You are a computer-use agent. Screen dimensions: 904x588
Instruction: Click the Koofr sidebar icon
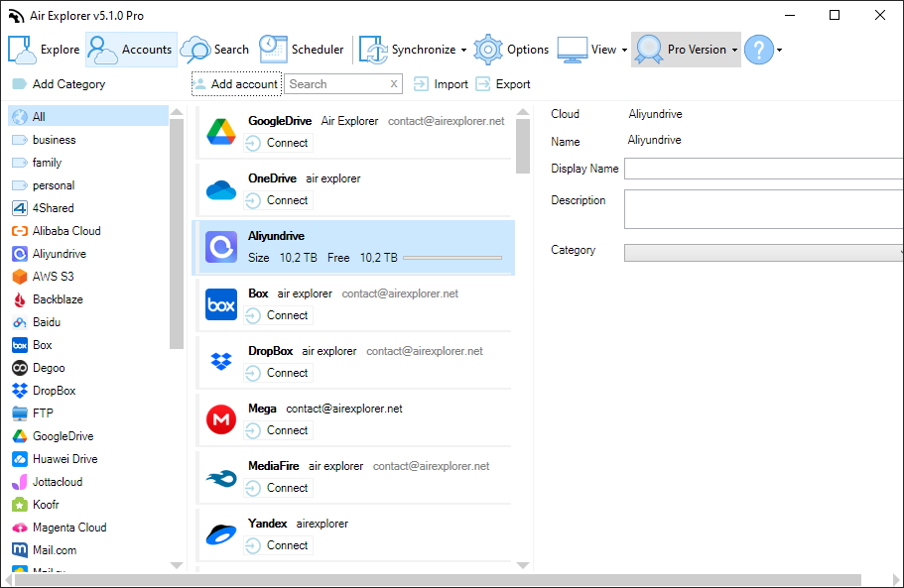(20, 505)
